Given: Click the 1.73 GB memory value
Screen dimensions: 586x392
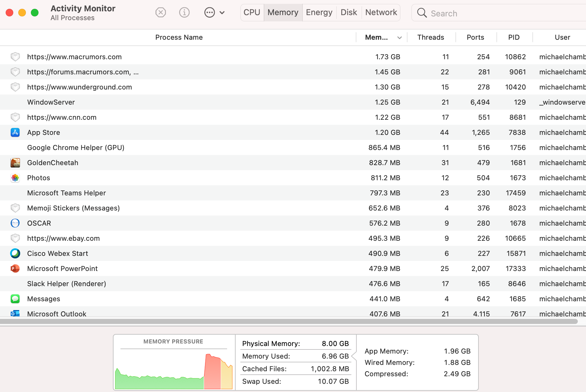Looking at the screenshot, I should pos(388,57).
